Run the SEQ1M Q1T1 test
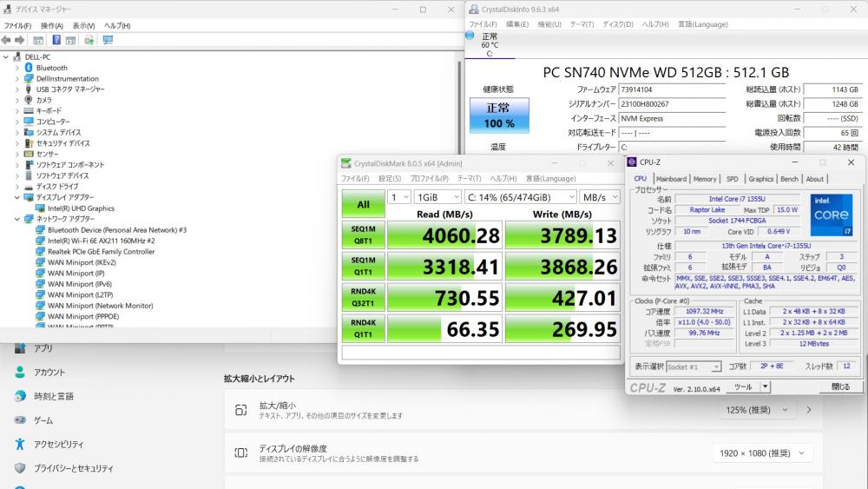This screenshot has width=868, height=489. click(363, 266)
